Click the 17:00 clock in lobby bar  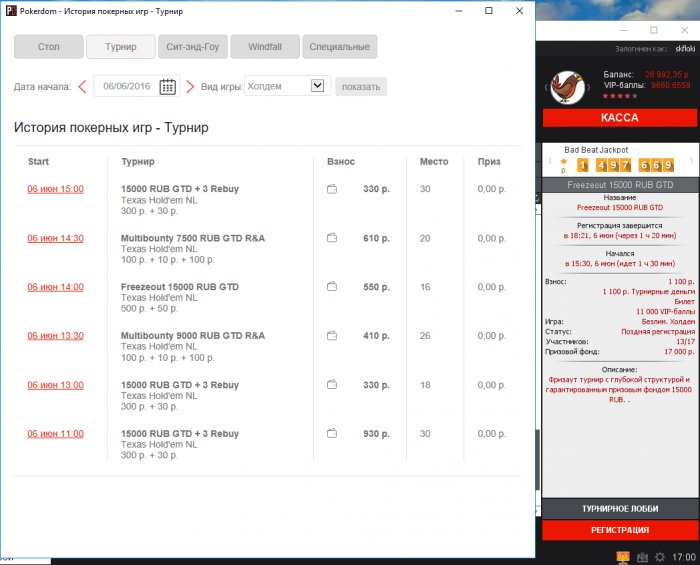click(x=684, y=557)
